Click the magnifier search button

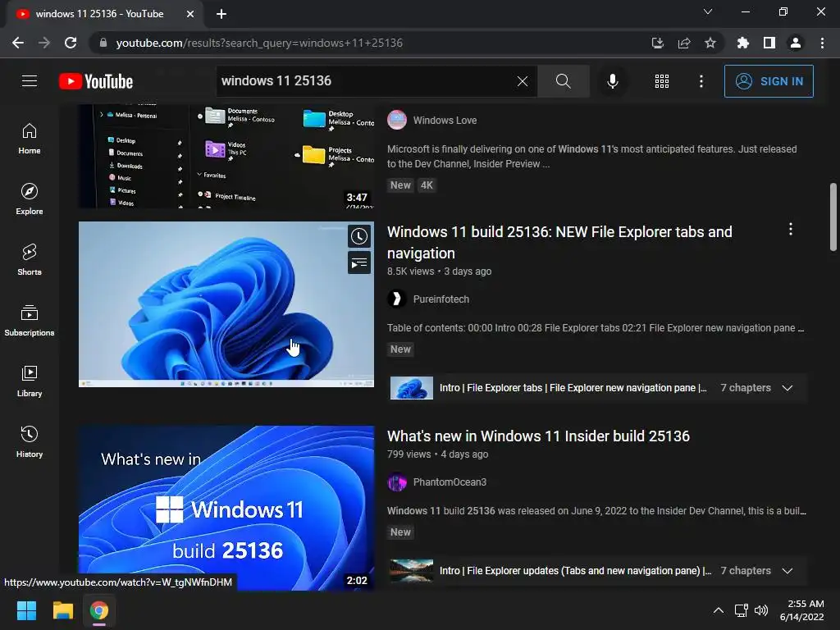(x=563, y=81)
